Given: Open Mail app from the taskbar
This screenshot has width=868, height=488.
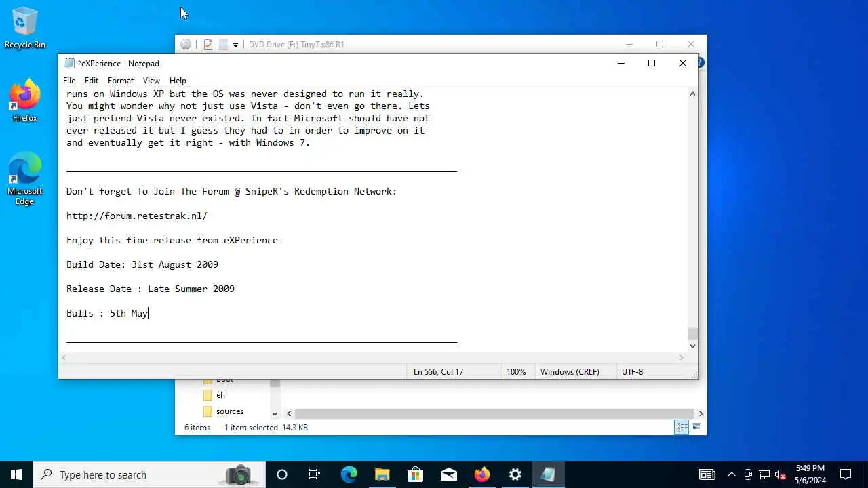Looking at the screenshot, I should pyautogui.click(x=448, y=474).
